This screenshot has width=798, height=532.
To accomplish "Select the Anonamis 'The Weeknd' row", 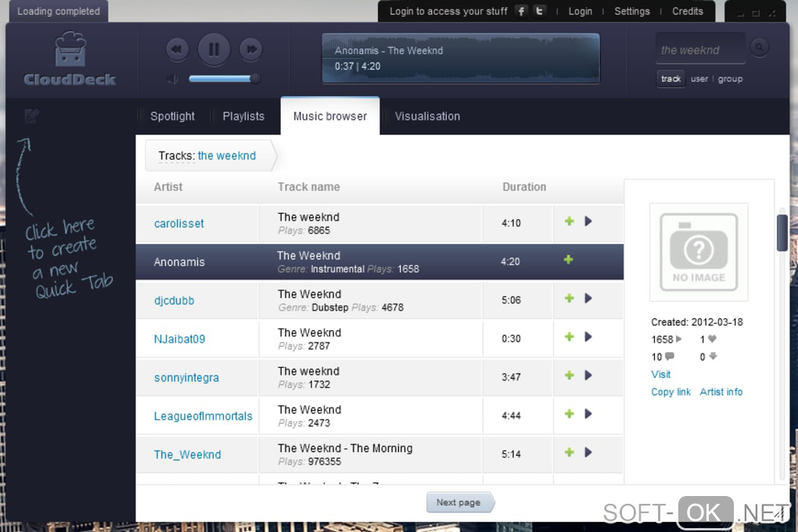I will tap(379, 261).
